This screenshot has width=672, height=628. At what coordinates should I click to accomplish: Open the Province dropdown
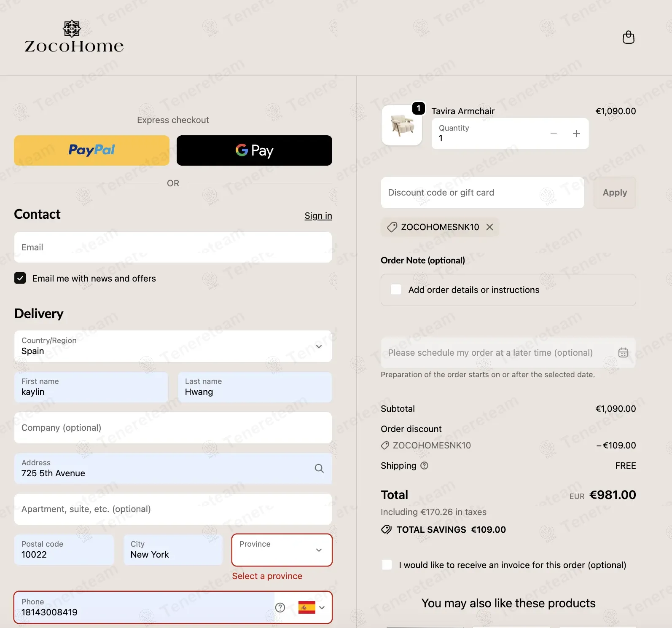click(x=282, y=550)
